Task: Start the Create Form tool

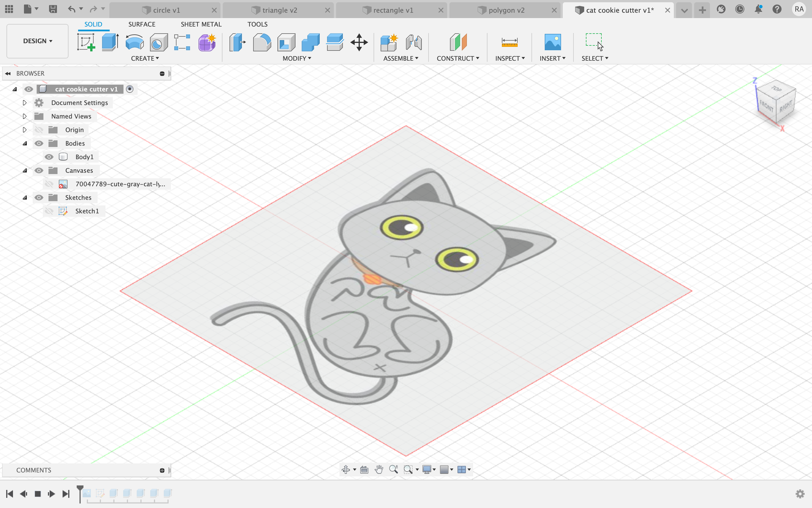Action: click(207, 42)
